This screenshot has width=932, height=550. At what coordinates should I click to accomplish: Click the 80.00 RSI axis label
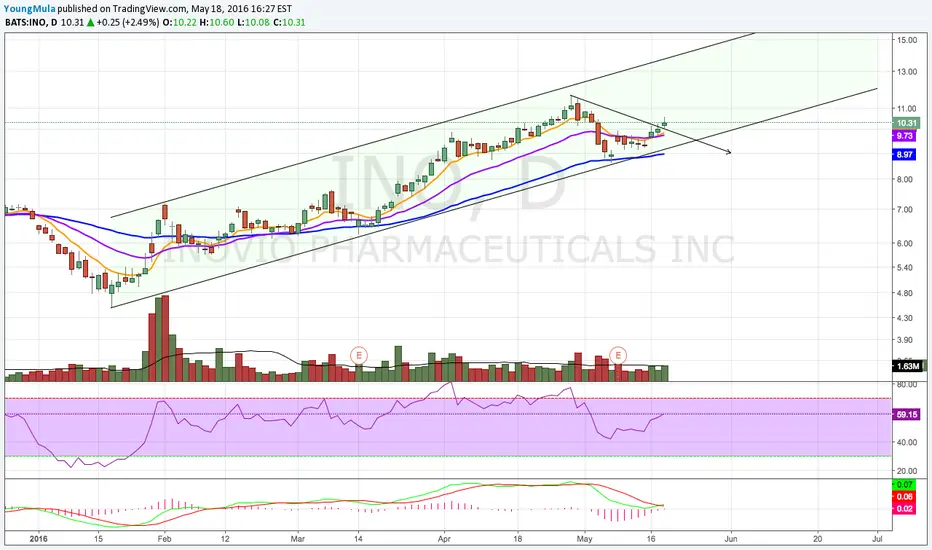tap(906, 385)
